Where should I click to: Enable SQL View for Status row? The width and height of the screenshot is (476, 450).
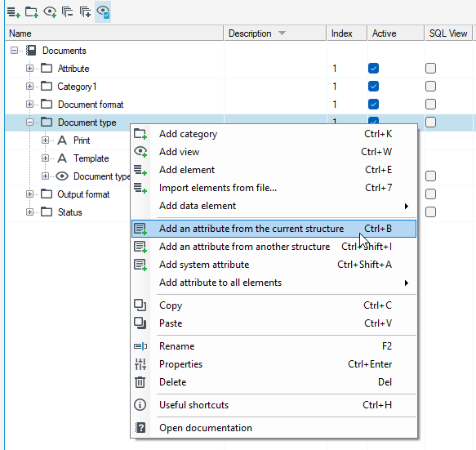(430, 212)
